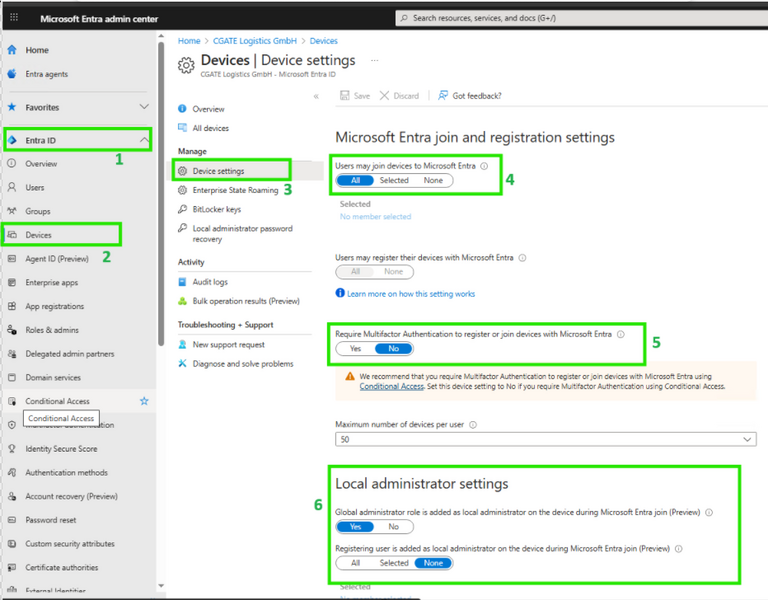Viewport: 768px width, 600px height.
Task: Open Audit logs under Activity
Action: point(210,282)
